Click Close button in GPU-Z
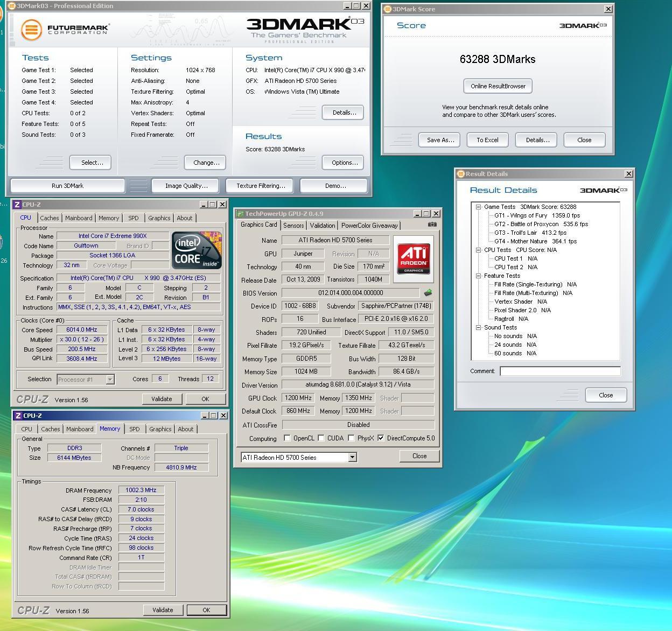This screenshot has width=672, height=631. click(419, 456)
